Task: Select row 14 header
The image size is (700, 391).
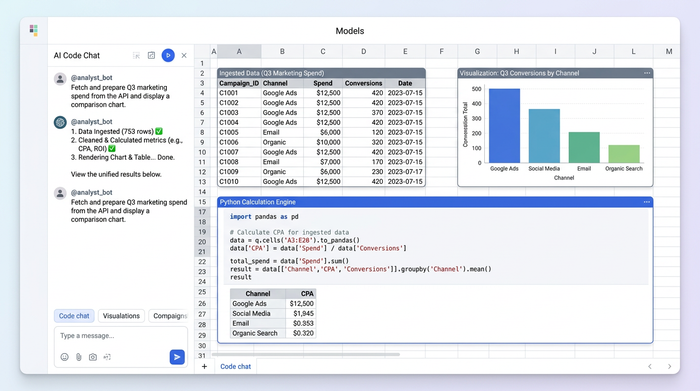Action: [202, 192]
